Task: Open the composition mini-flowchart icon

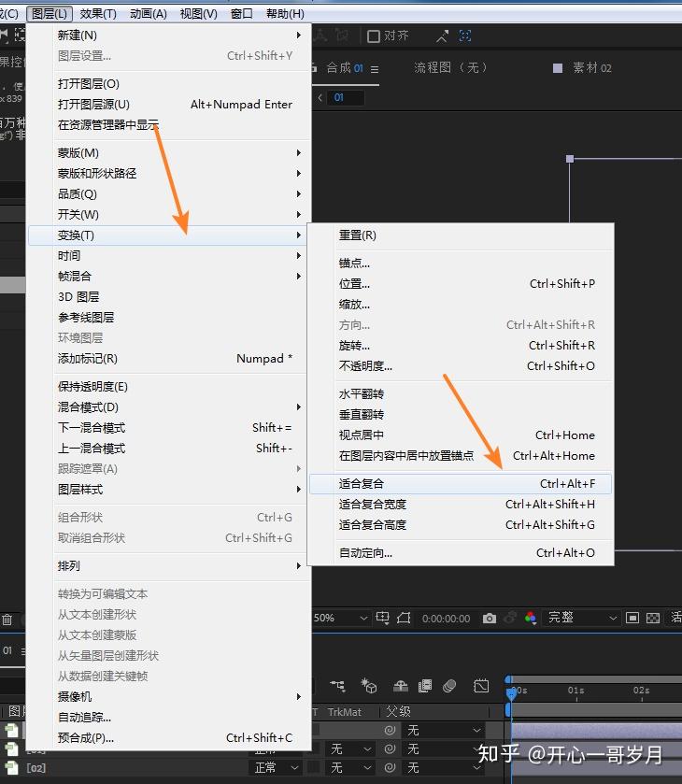Action: (x=337, y=686)
